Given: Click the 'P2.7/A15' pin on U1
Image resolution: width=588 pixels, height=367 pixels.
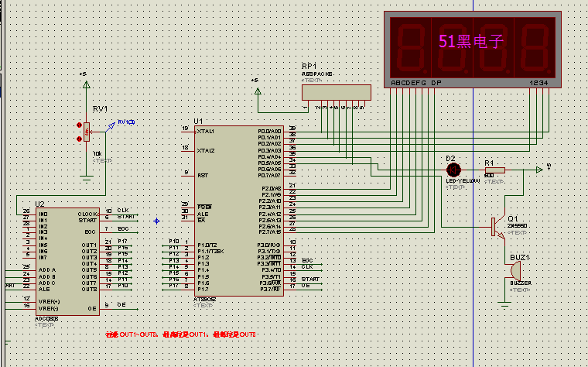Looking at the screenshot, I should [269, 232].
